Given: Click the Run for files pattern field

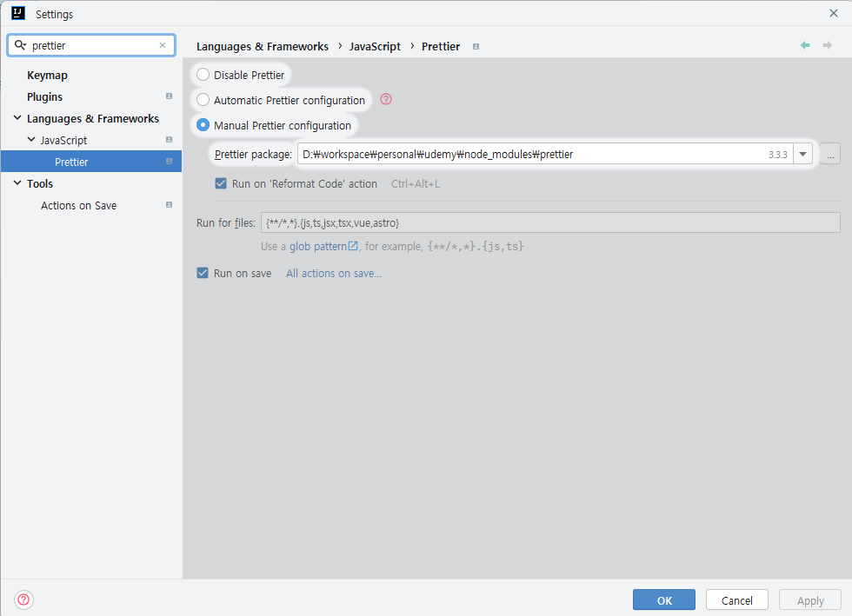Looking at the screenshot, I should (x=550, y=222).
